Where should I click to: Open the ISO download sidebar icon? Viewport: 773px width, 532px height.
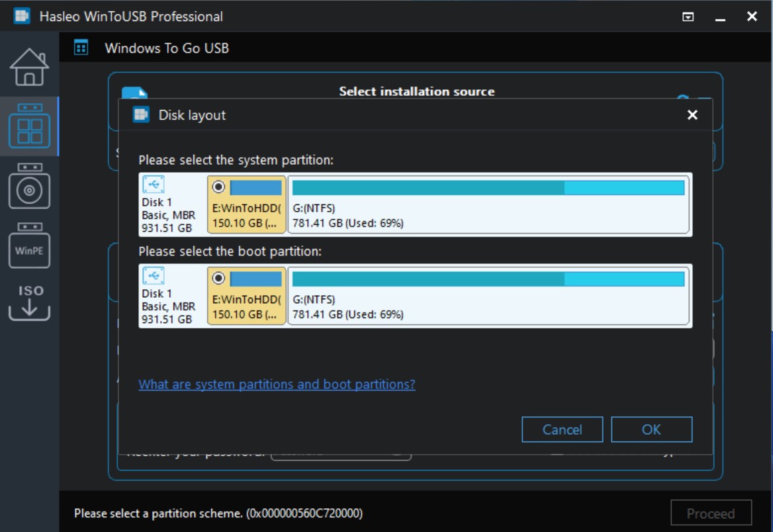tap(29, 303)
